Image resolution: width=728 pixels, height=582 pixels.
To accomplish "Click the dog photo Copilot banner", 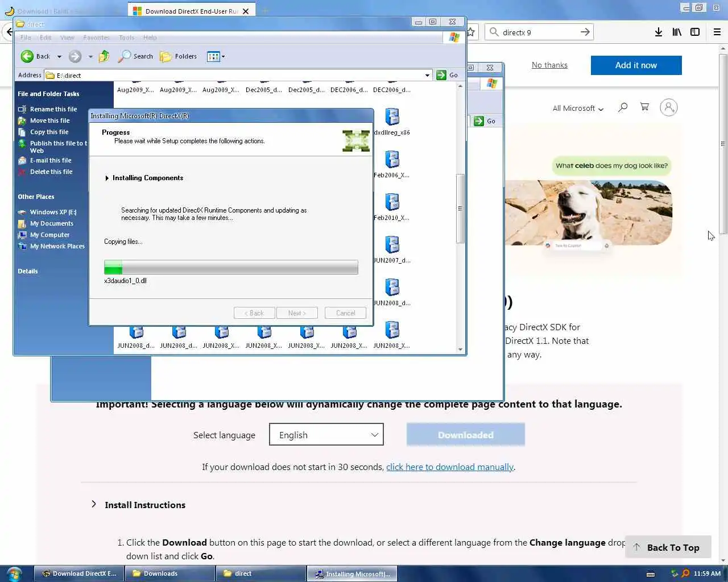I will 588,213.
